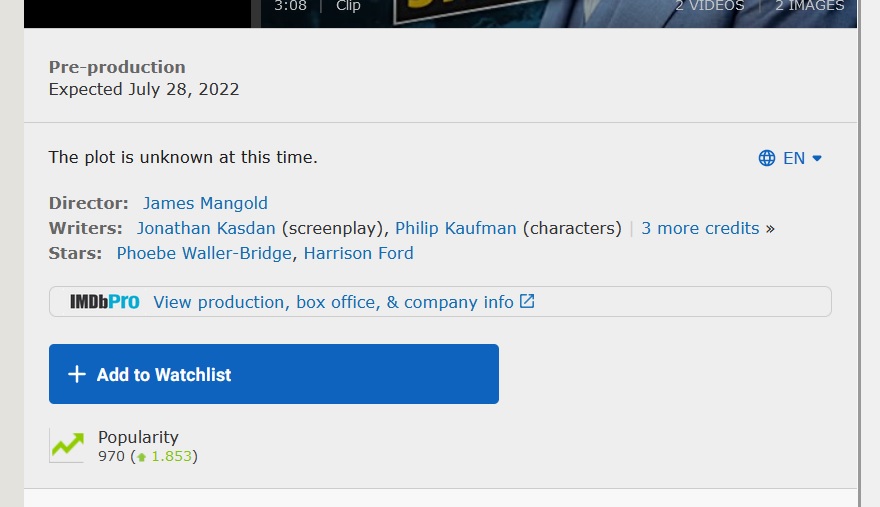Image resolution: width=880 pixels, height=507 pixels.
Task: Click the Popularity rank 970 text
Action: coord(111,456)
